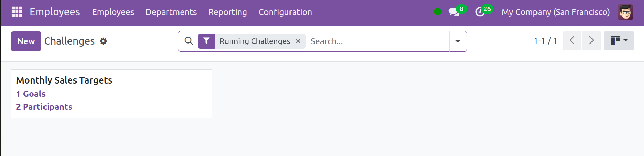Image resolution: width=644 pixels, height=156 pixels.
Task: Click the green online status dot
Action: pos(438,12)
